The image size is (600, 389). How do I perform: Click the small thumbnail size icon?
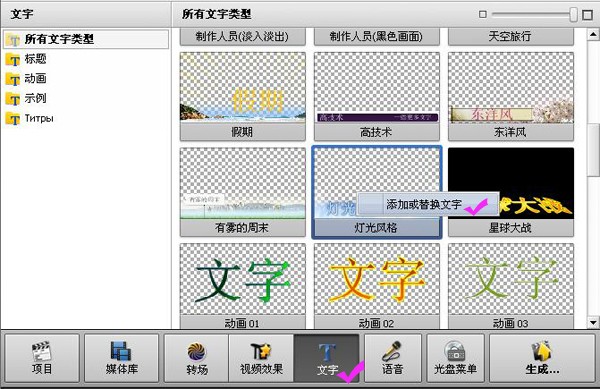(483, 15)
